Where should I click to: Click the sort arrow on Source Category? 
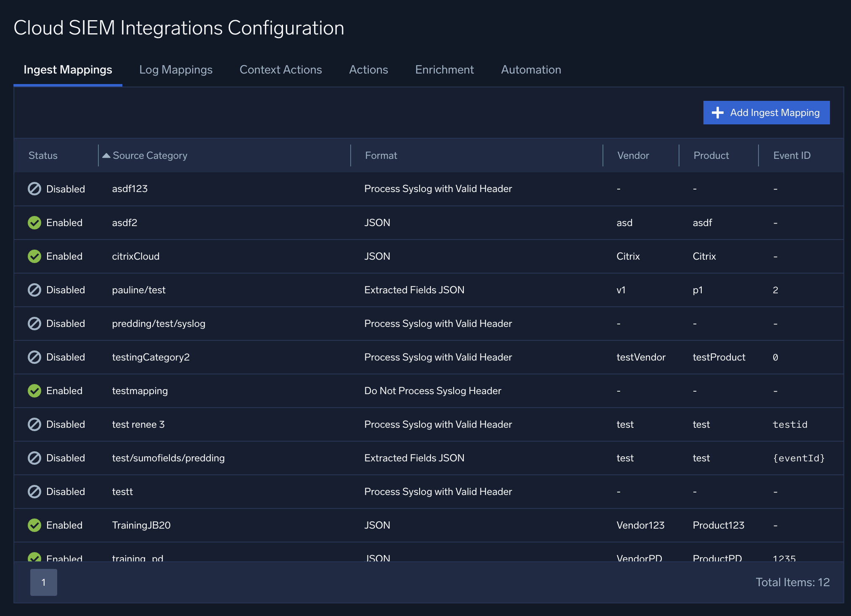pyautogui.click(x=106, y=155)
